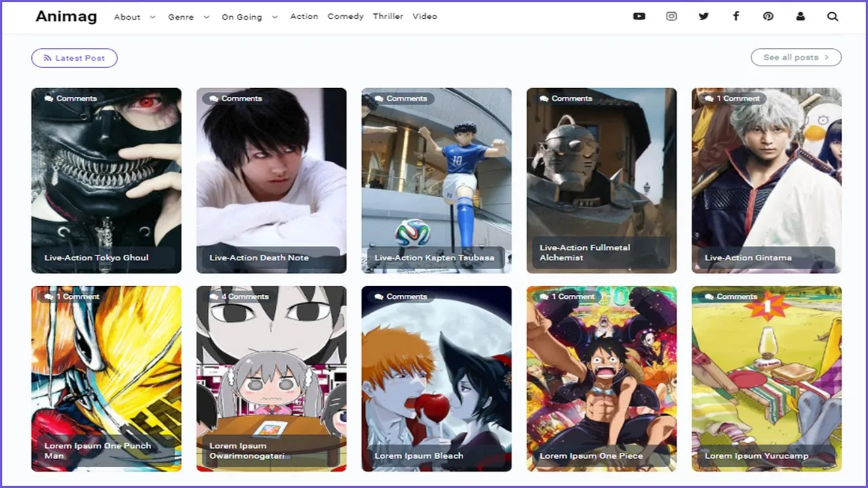Click comment bubble on Owarimonogatari card

(x=214, y=296)
